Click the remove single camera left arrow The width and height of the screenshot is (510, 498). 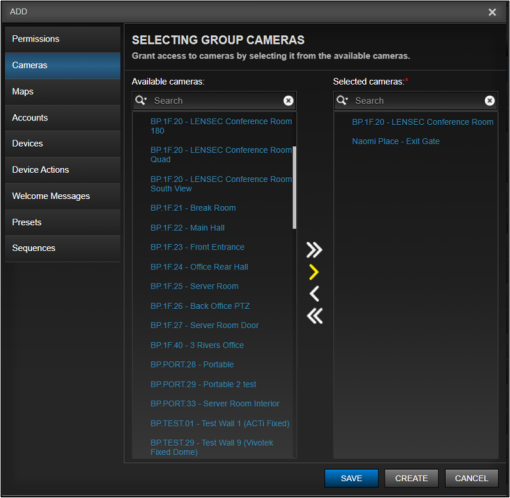tap(314, 294)
